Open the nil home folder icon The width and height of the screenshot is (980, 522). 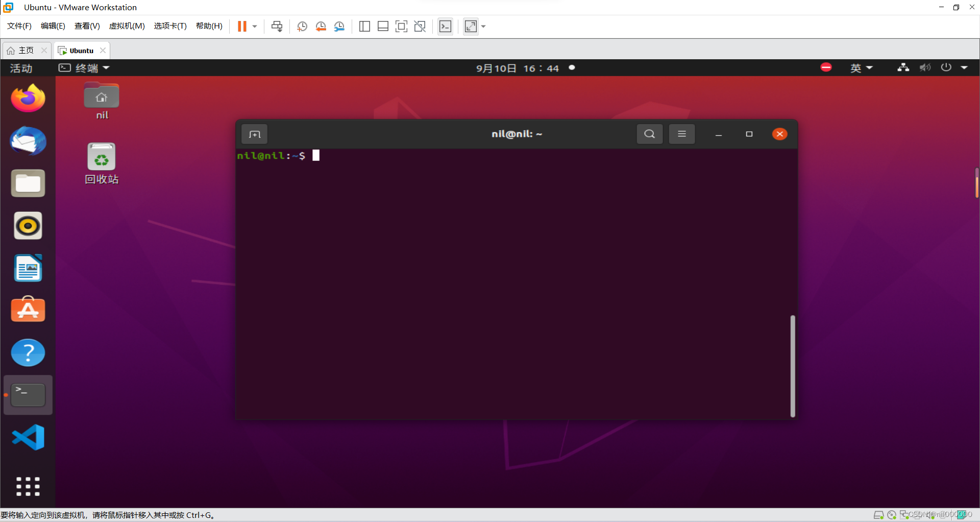102,101
